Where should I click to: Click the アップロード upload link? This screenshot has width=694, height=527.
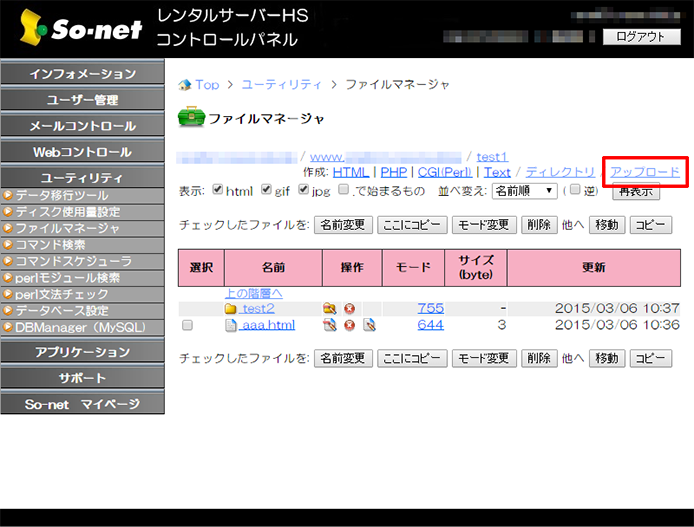[645, 172]
